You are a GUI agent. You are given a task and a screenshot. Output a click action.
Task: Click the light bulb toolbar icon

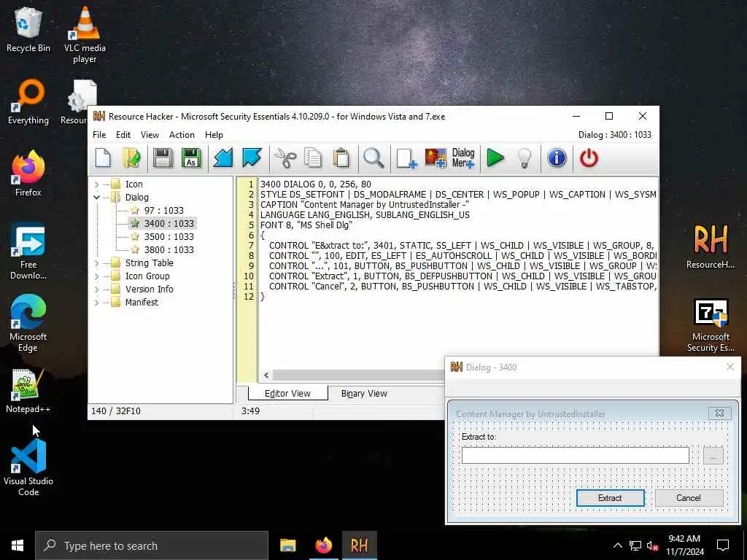[x=525, y=158]
